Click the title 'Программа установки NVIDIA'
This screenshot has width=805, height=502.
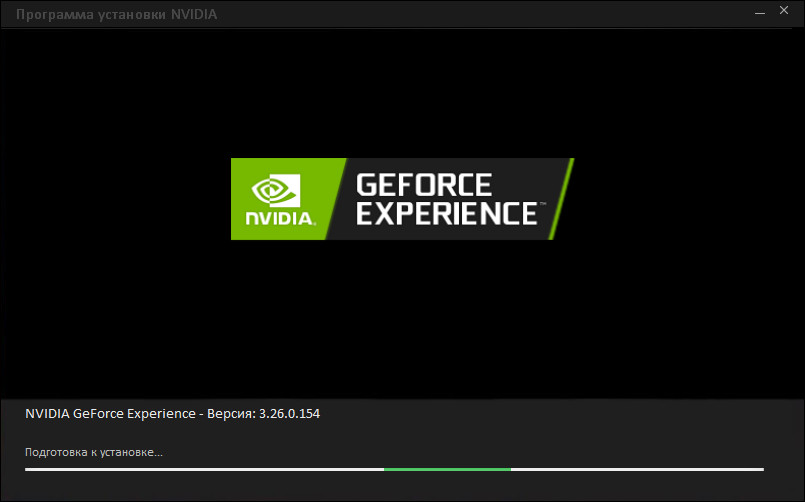click(117, 14)
